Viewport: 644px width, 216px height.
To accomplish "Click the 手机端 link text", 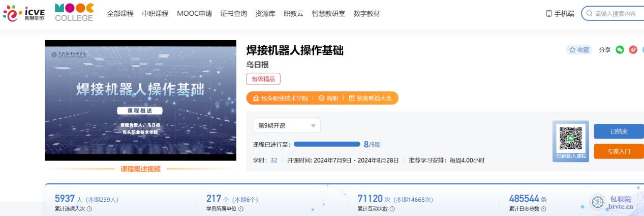I will click(564, 14).
